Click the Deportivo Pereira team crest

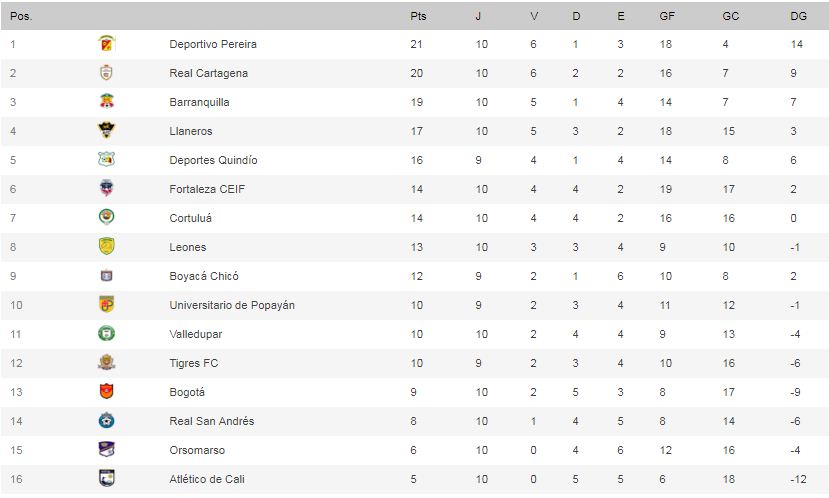106,44
